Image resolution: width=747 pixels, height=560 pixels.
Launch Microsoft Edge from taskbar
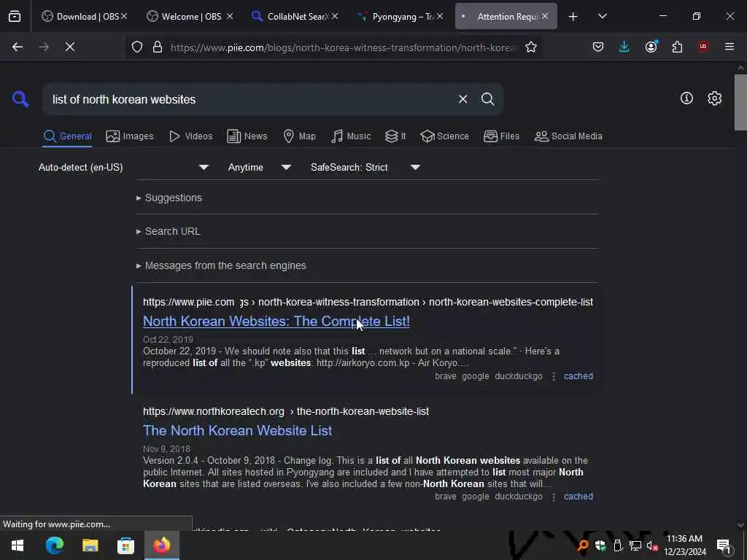tap(54, 545)
